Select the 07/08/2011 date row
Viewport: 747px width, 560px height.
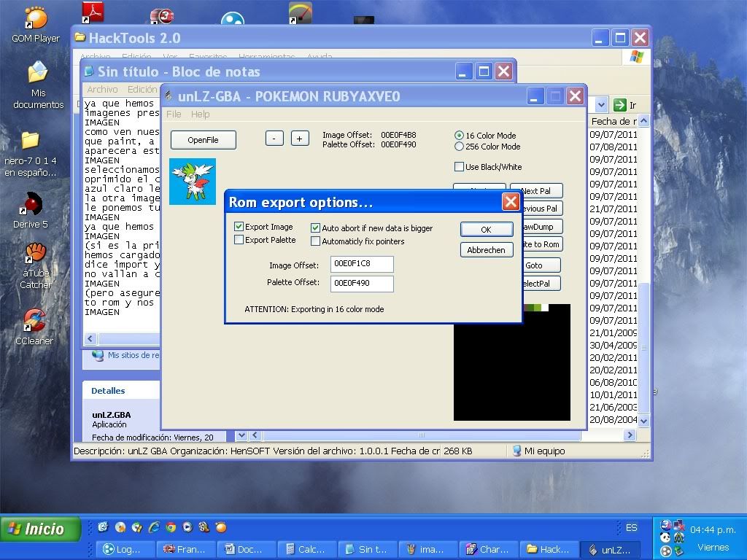613,147
